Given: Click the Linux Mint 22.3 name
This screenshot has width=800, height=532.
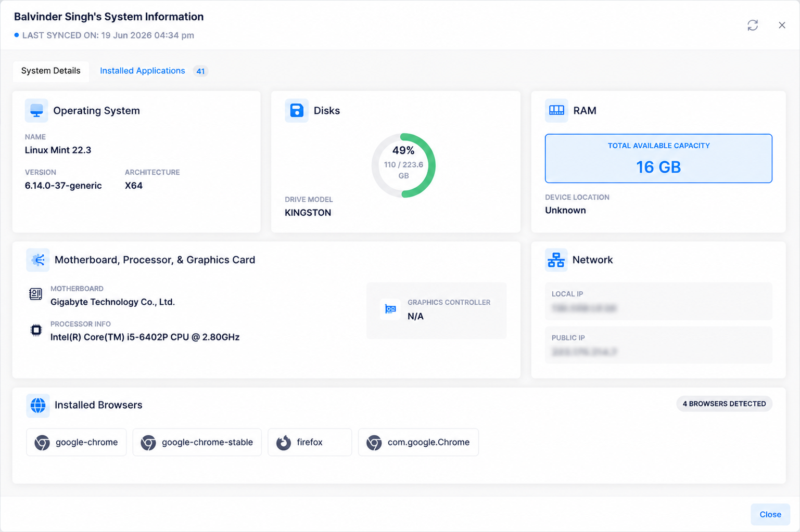Looking at the screenshot, I should click(58, 150).
